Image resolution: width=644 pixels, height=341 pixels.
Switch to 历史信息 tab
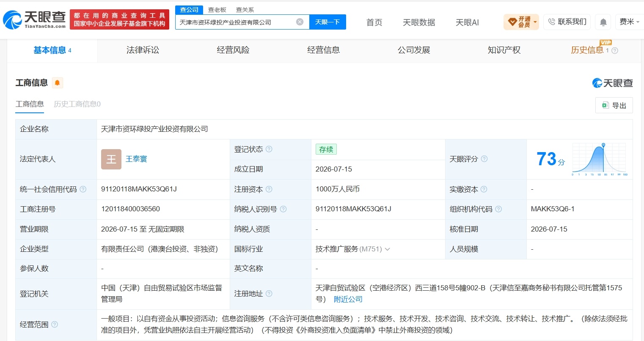[587, 50]
